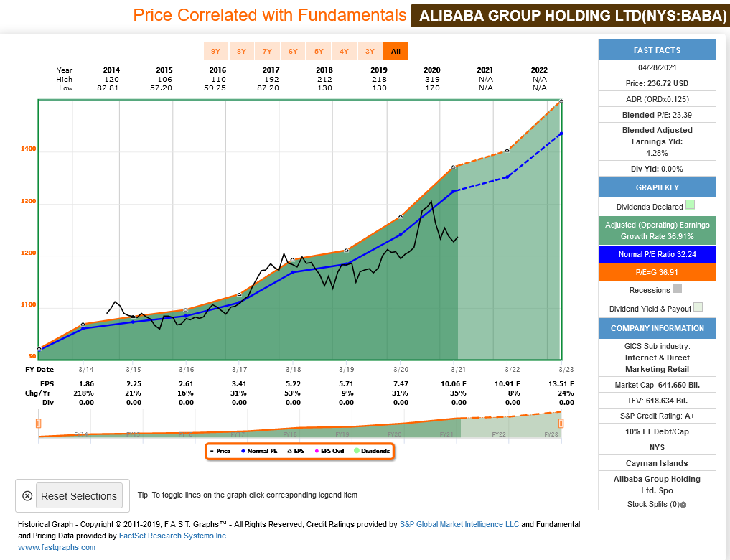Click the Stock Splits info icon

[683, 505]
